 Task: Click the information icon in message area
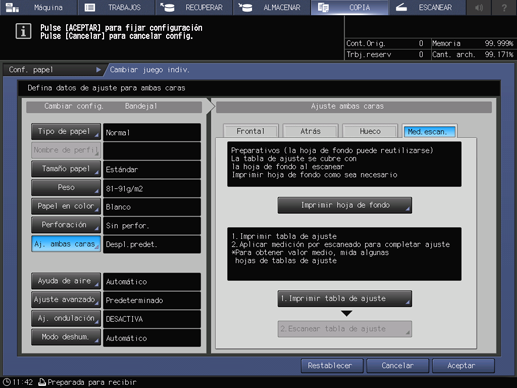tap(23, 32)
